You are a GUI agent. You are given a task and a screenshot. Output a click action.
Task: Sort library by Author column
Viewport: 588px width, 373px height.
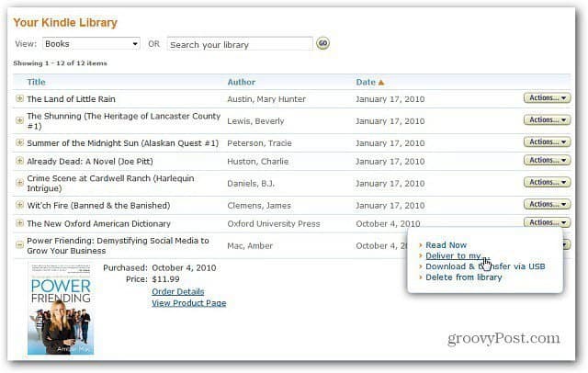(x=241, y=82)
